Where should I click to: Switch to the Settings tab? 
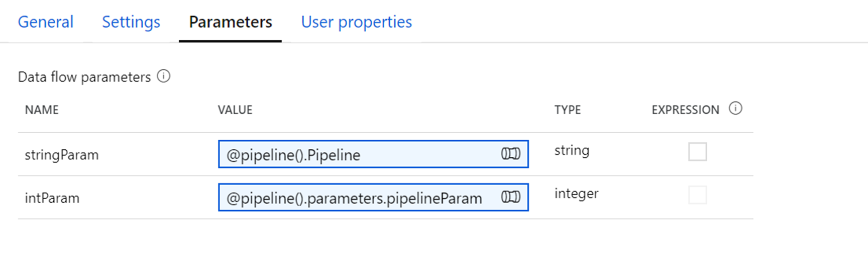[x=131, y=22]
